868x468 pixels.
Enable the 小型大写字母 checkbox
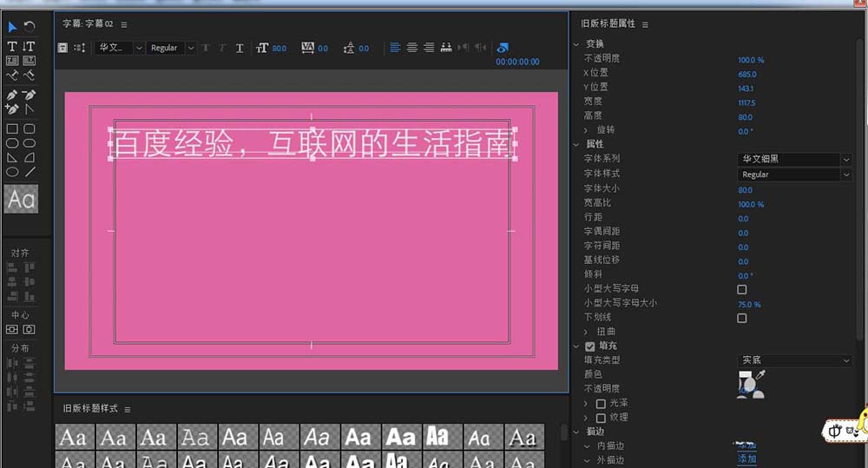pyautogui.click(x=742, y=289)
